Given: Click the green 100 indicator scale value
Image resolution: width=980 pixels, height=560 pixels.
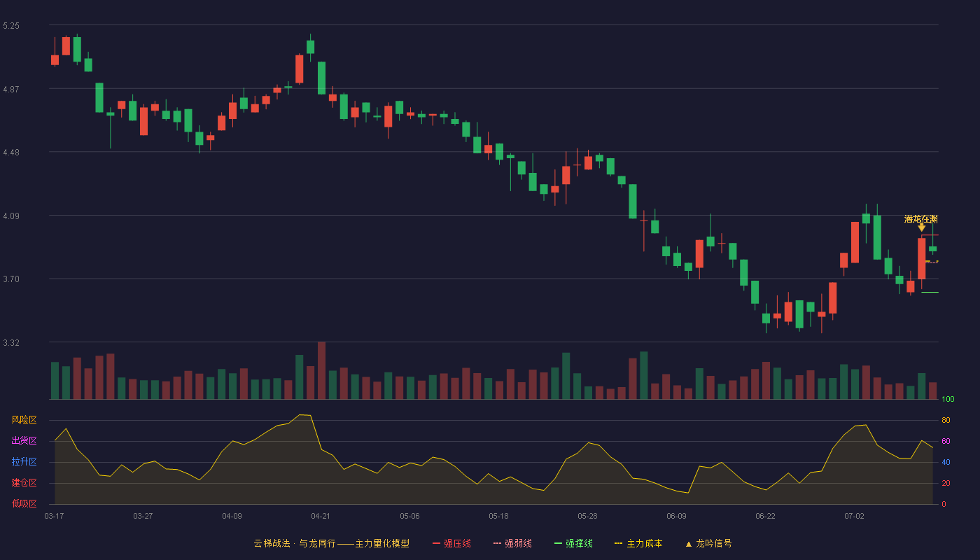Looking at the screenshot, I should click(948, 400).
